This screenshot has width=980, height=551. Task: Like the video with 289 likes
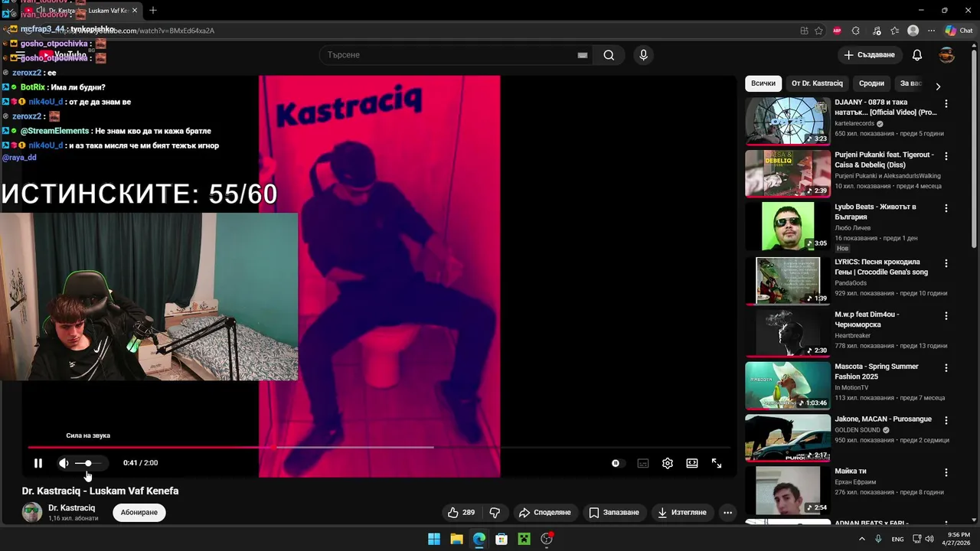coord(461,512)
